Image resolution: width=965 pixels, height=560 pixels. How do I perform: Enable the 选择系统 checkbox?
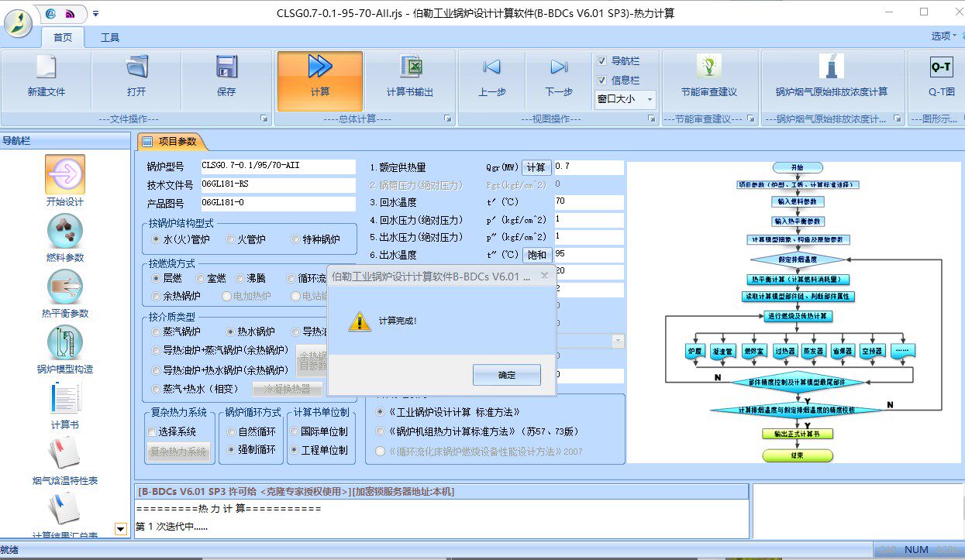(x=152, y=431)
